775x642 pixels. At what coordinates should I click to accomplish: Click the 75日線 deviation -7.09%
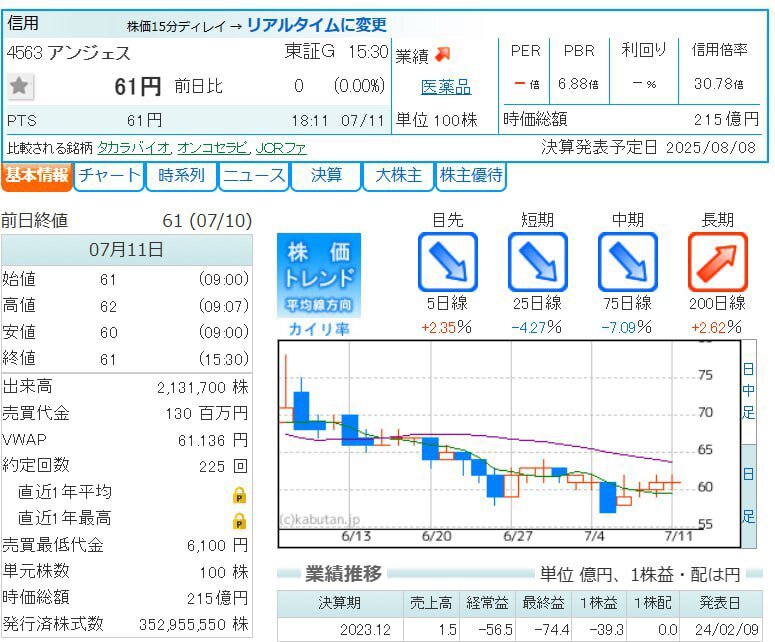click(626, 327)
